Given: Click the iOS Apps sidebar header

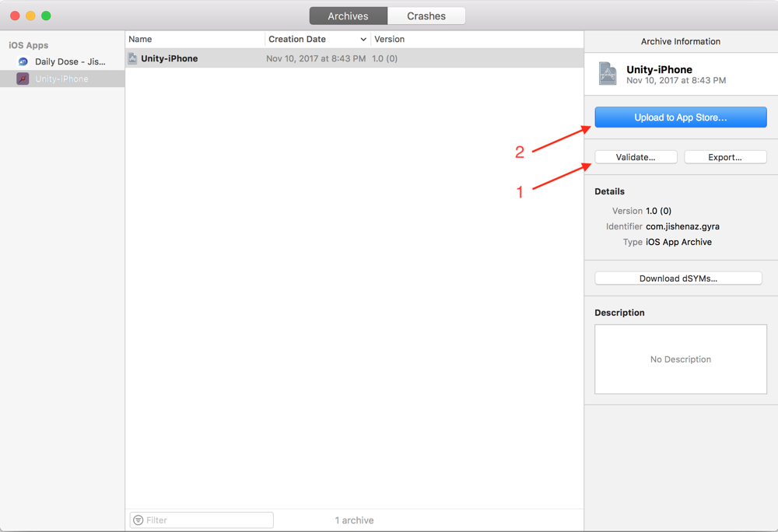Looking at the screenshot, I should (28, 45).
